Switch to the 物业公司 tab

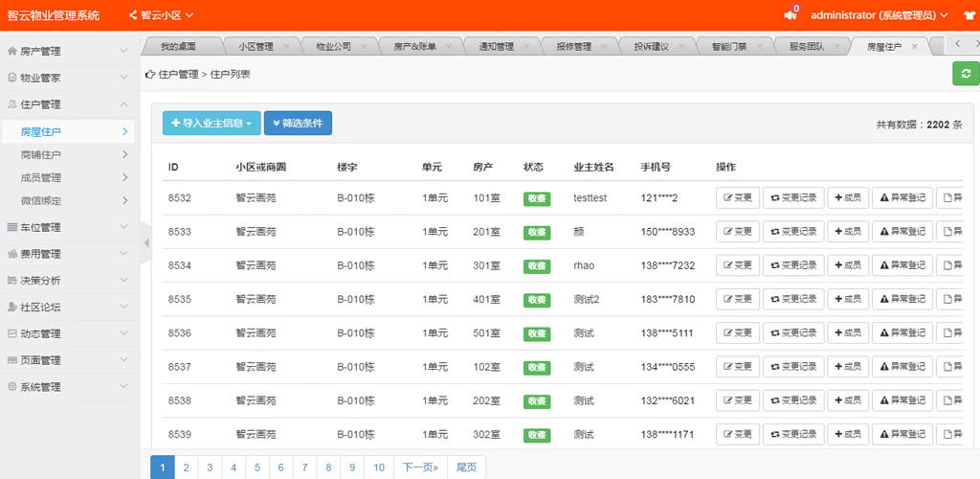(x=333, y=46)
